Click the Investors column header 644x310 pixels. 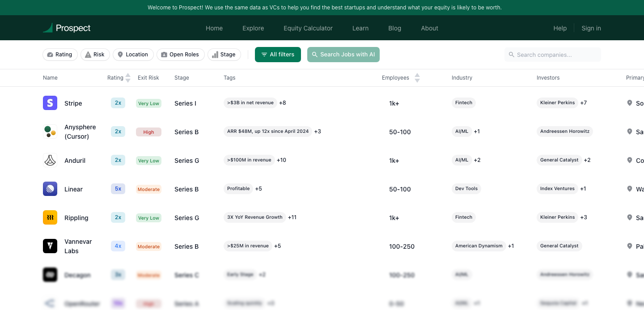click(x=548, y=78)
